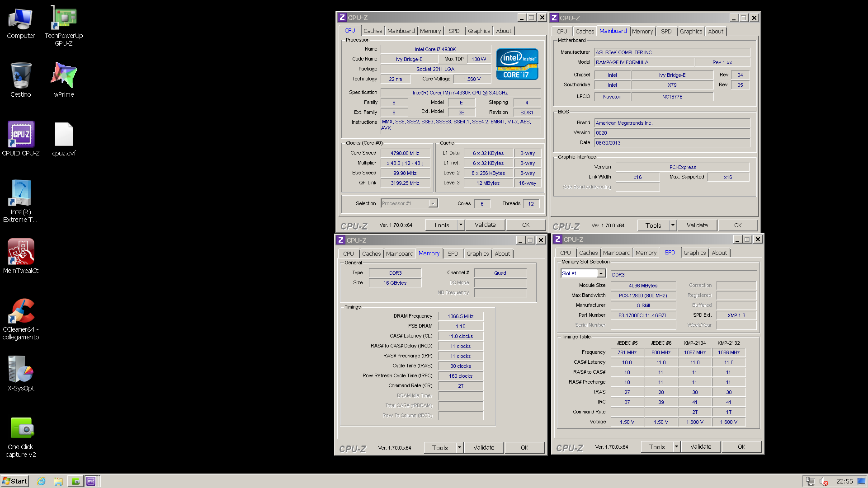This screenshot has width=868, height=488.
Task: Open TechPowerUp GPU-Z desktop shortcut
Action: [64, 26]
